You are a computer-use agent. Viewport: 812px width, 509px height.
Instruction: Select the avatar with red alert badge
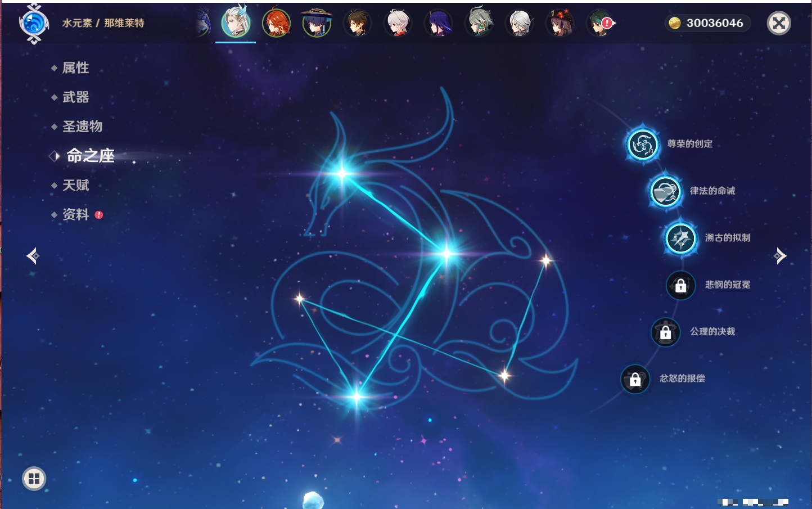[600, 24]
